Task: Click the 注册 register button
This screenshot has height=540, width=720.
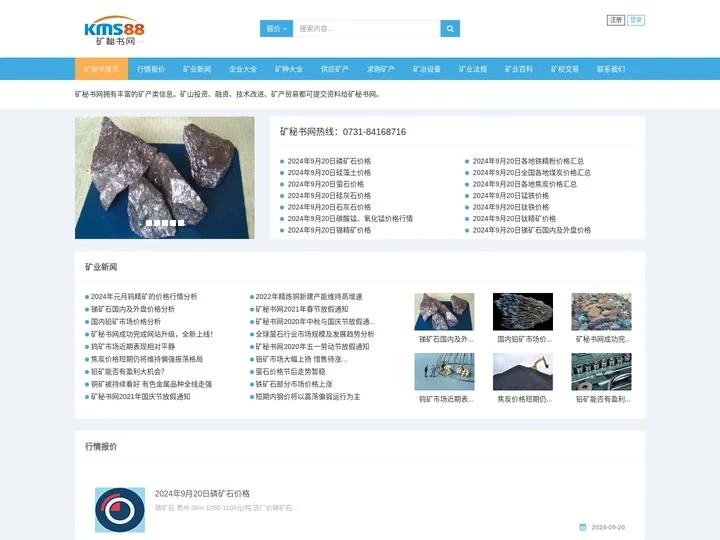Action: 615,20
